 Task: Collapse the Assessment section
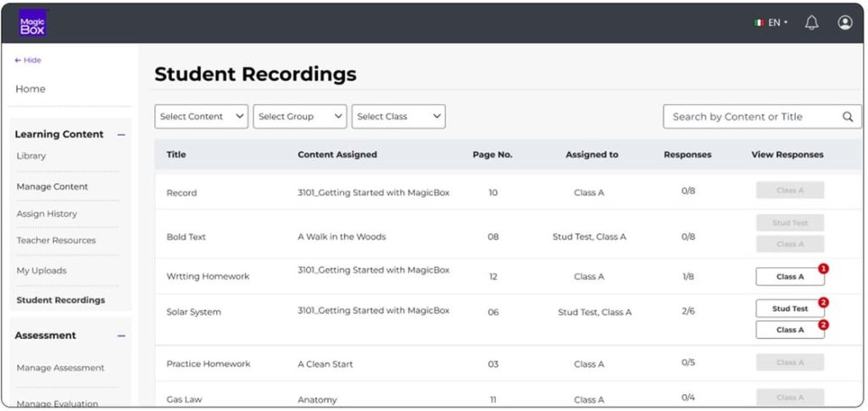tap(121, 336)
